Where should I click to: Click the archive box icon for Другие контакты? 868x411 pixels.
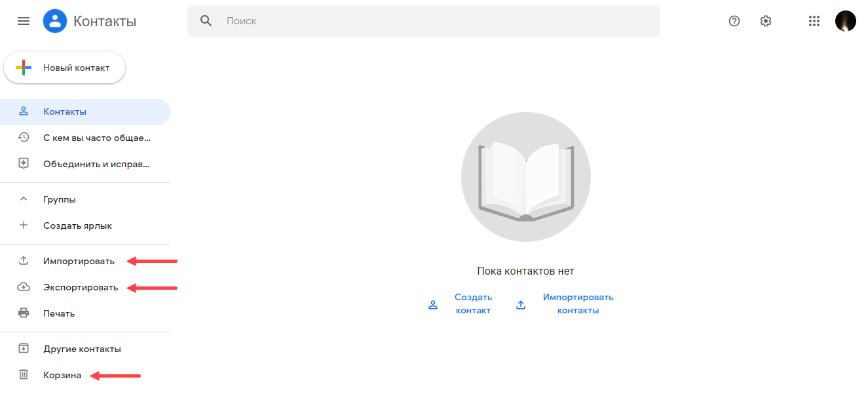pyautogui.click(x=24, y=349)
